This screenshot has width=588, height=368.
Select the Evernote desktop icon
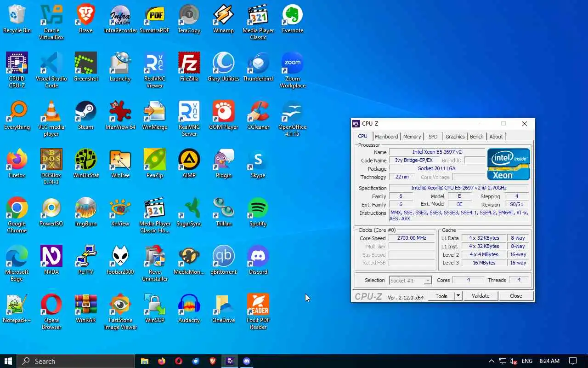point(293,18)
